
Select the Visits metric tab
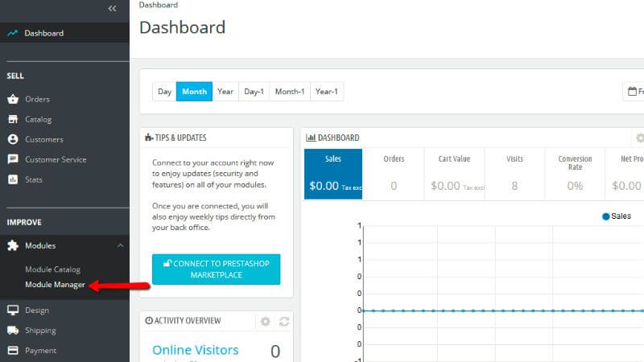pos(514,174)
